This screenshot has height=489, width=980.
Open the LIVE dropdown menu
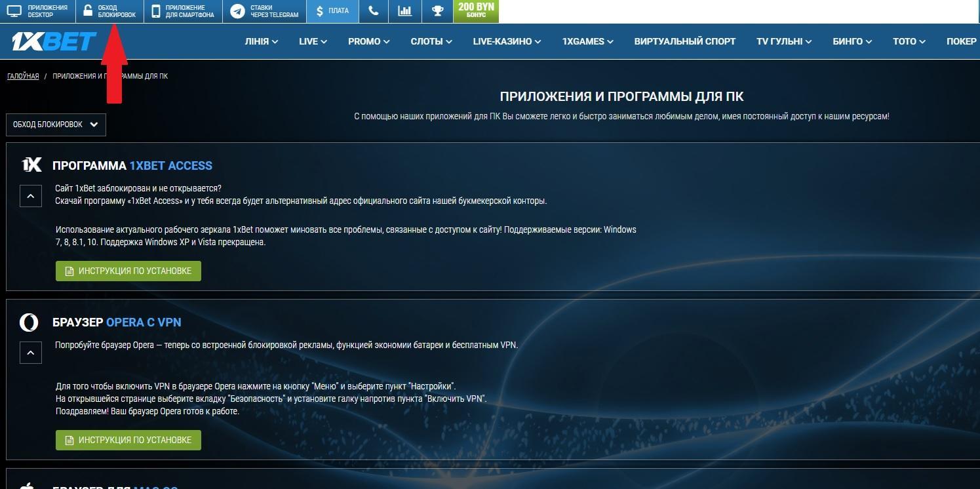click(x=313, y=41)
